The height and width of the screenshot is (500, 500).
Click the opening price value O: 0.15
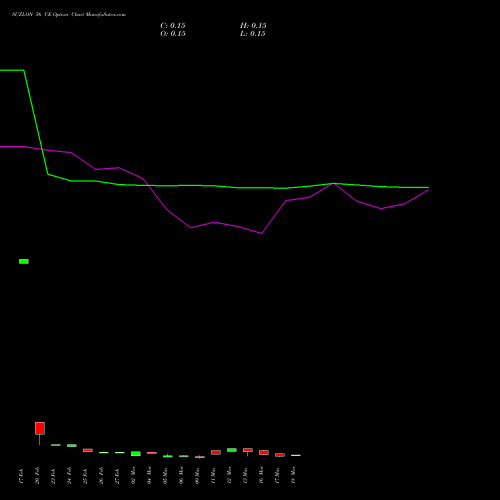(x=173, y=34)
